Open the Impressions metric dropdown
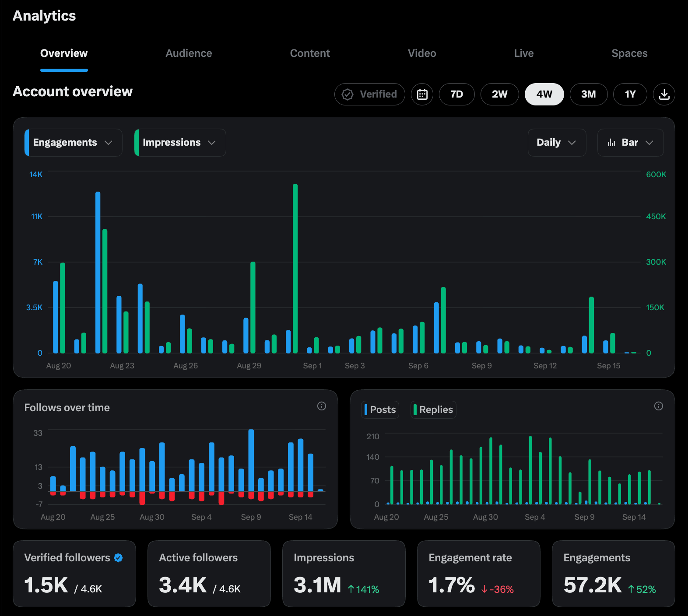Viewport: 688px width, 616px height. point(180,143)
